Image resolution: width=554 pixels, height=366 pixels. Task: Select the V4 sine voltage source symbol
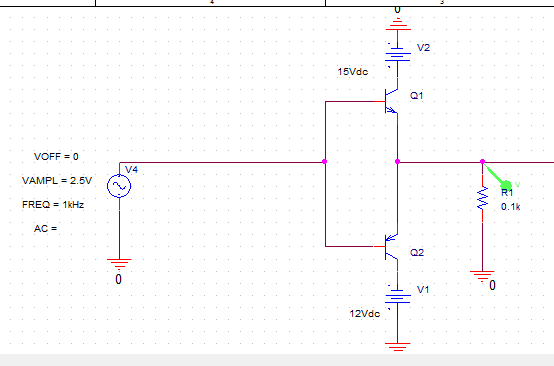pyautogui.click(x=119, y=186)
